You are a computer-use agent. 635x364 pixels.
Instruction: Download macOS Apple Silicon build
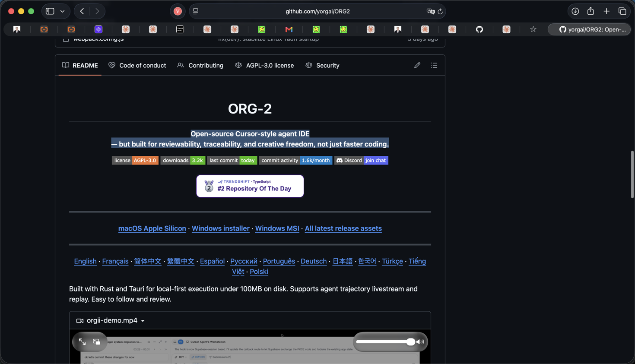pyautogui.click(x=152, y=228)
